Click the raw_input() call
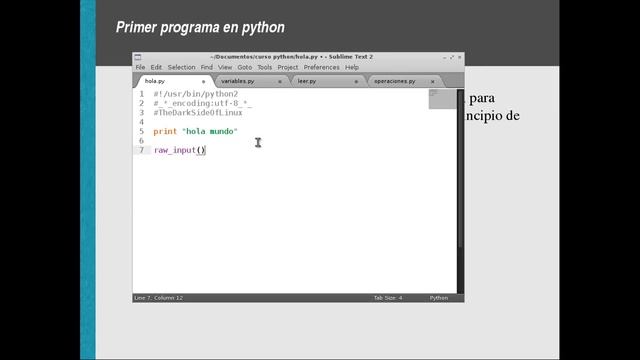Image resolution: width=640 pixels, height=360 pixels. click(180, 150)
